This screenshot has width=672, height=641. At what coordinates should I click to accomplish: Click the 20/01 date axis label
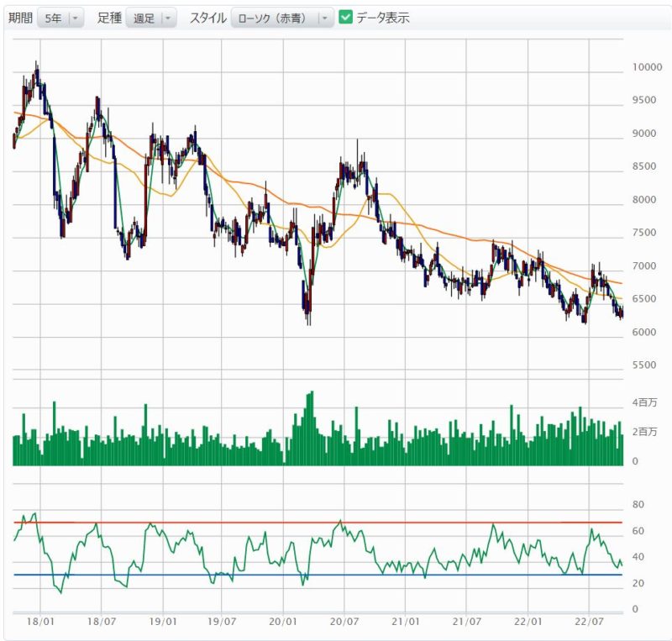coord(283,622)
